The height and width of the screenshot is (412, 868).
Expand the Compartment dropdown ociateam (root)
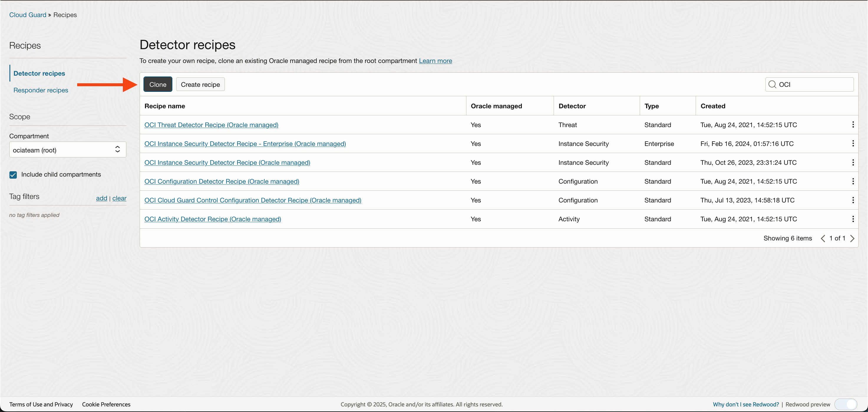(67, 150)
